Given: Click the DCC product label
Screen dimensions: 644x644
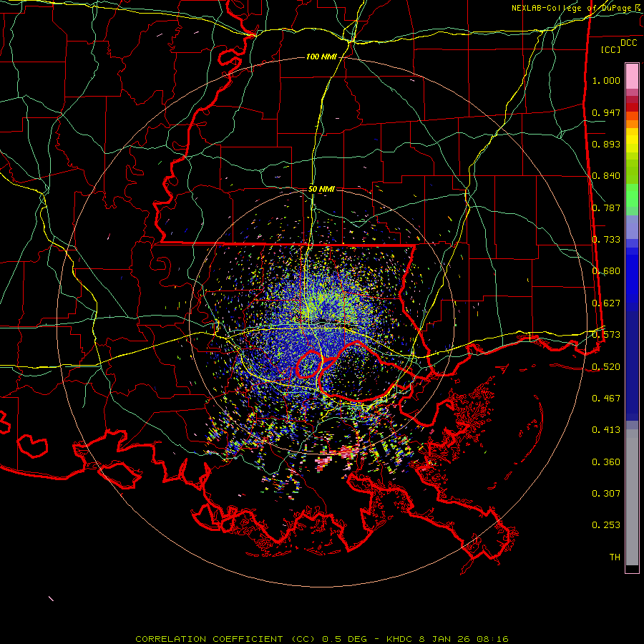Looking at the screenshot, I should (628, 43).
